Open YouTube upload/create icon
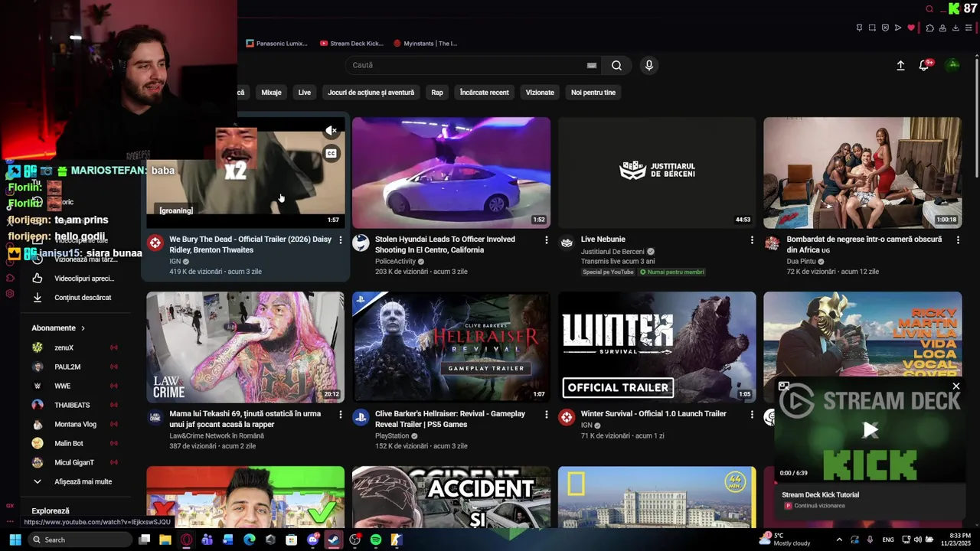The image size is (980, 551). click(x=900, y=65)
